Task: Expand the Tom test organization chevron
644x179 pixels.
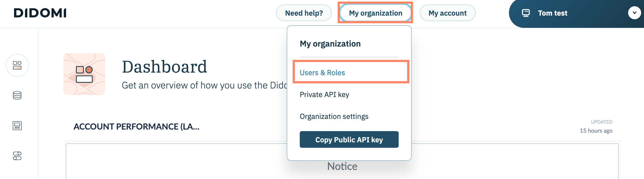Action: [634, 13]
